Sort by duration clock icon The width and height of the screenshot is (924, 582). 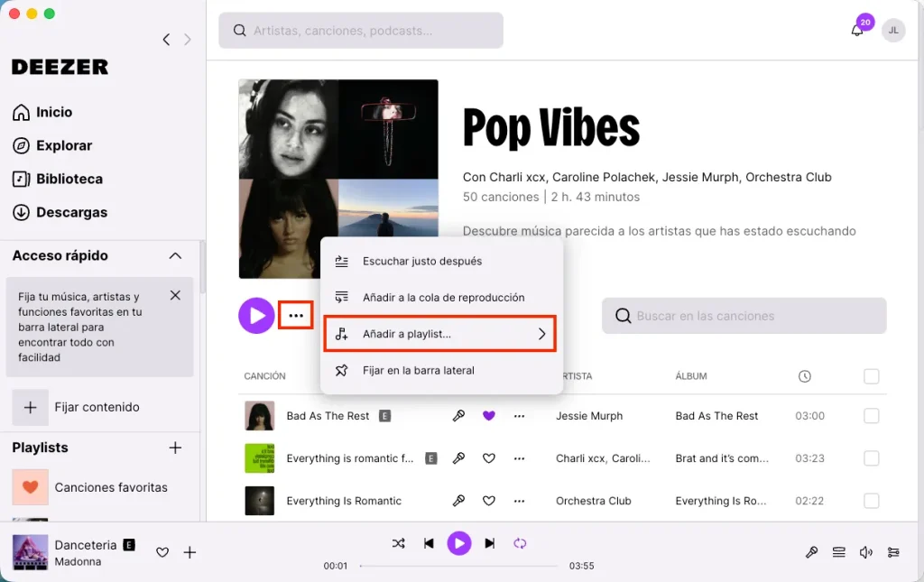(x=804, y=376)
